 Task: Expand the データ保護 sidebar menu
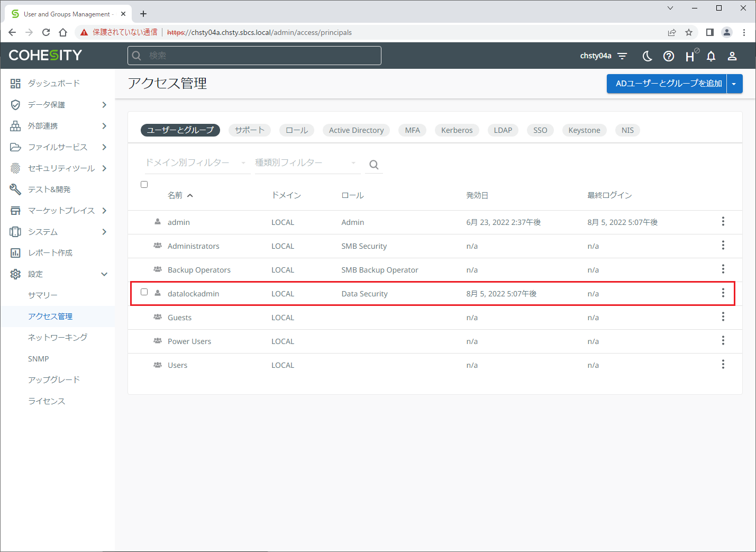pos(104,105)
